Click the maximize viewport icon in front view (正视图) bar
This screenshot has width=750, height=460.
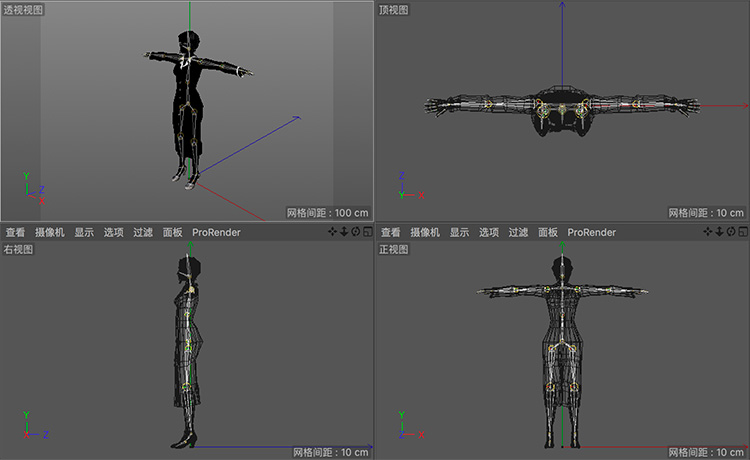[743, 232]
